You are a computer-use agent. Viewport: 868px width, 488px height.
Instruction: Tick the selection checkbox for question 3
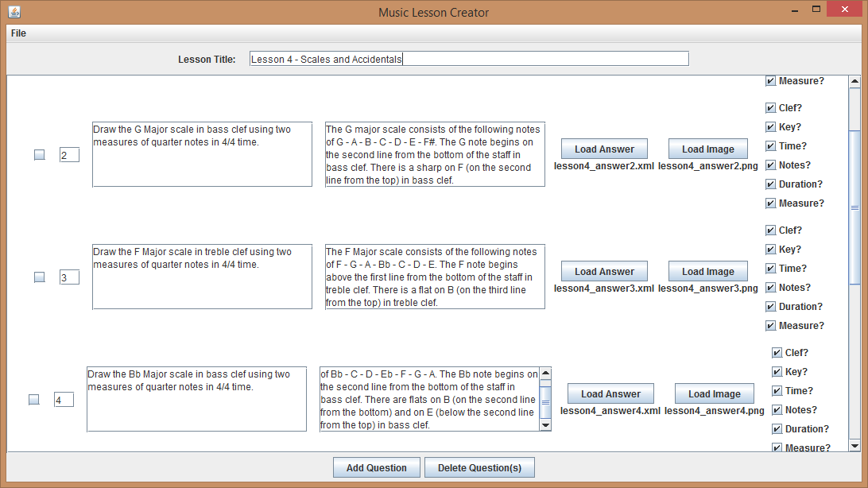tap(40, 277)
